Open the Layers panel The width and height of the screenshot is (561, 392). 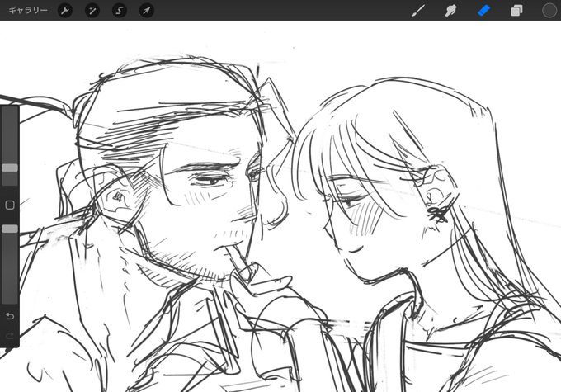coord(516,11)
